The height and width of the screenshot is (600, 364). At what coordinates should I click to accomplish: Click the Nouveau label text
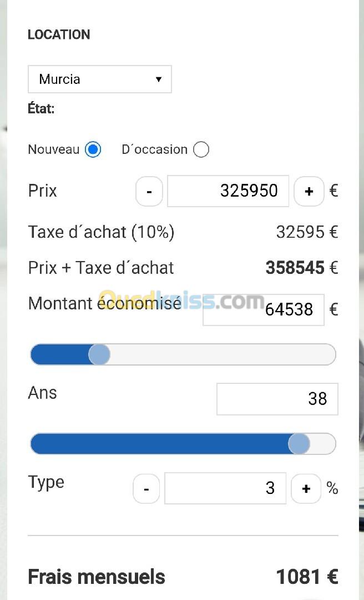tap(54, 149)
